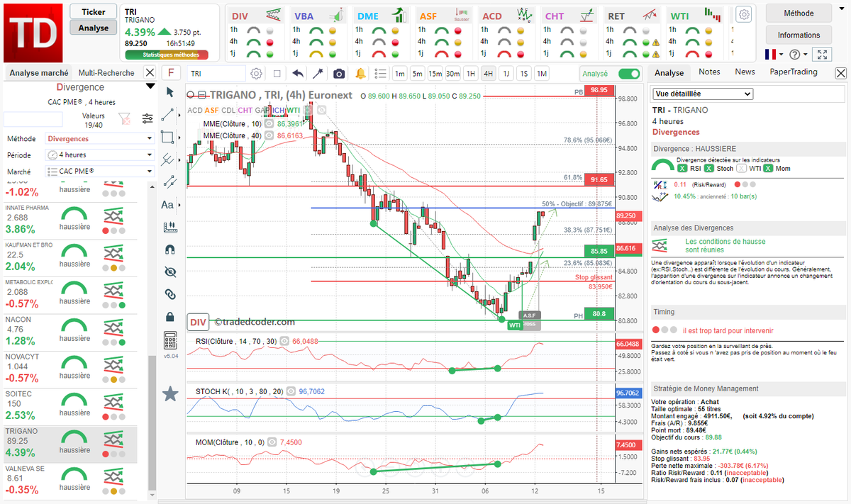Screen dimensions: 851x504
Task: Click the green 85.85 price level tag
Action: pyautogui.click(x=600, y=251)
